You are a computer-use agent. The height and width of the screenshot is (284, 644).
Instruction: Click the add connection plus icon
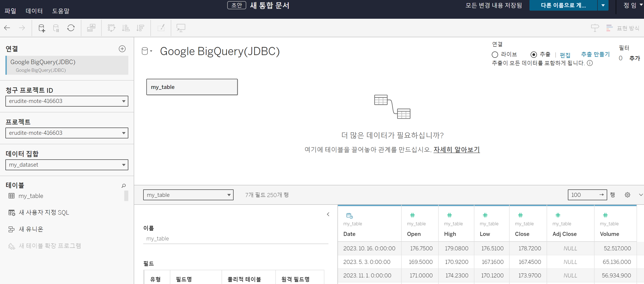(x=122, y=49)
